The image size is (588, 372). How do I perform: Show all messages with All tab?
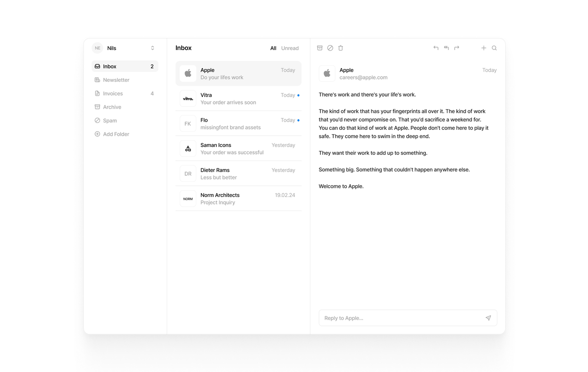273,48
